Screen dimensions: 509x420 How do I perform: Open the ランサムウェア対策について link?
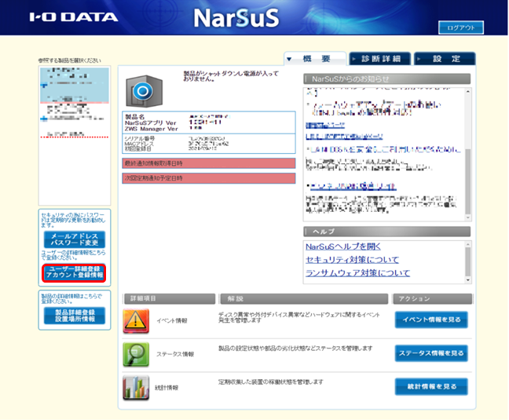357,273
